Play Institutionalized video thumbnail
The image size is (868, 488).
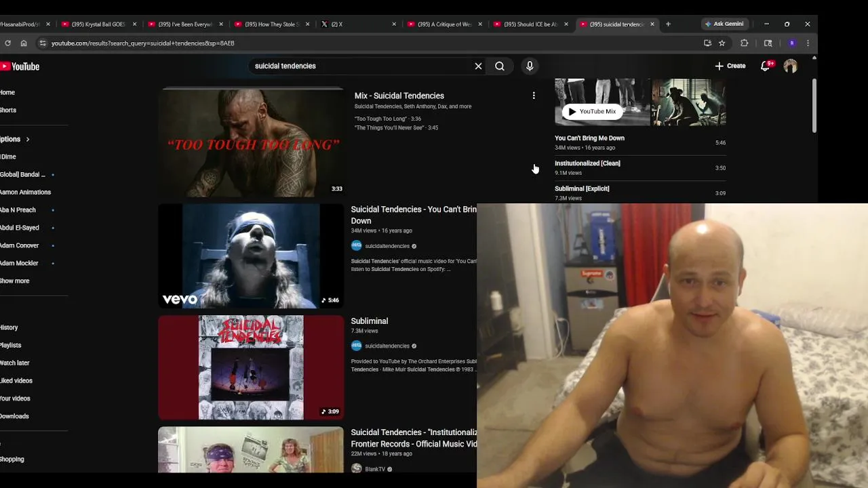[251, 449]
